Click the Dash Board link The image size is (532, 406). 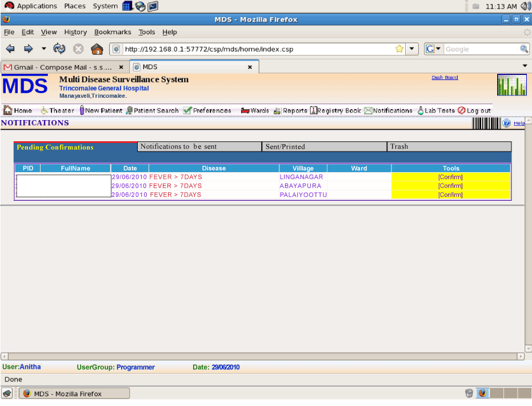pyautogui.click(x=445, y=78)
